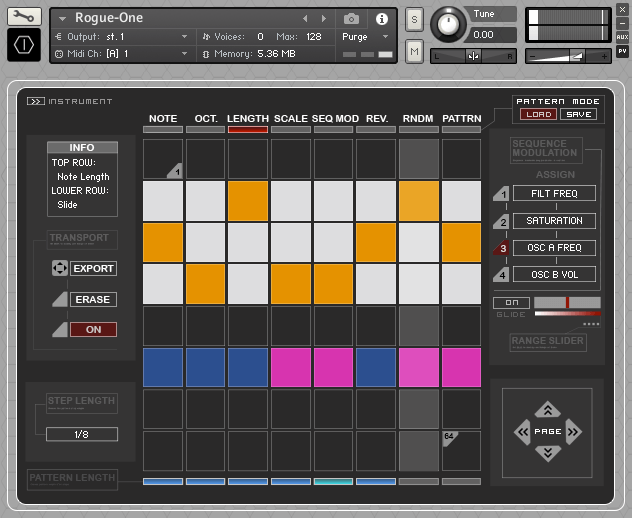632x518 pixels.
Task: Toggle the transport ON button
Action: click(93, 329)
